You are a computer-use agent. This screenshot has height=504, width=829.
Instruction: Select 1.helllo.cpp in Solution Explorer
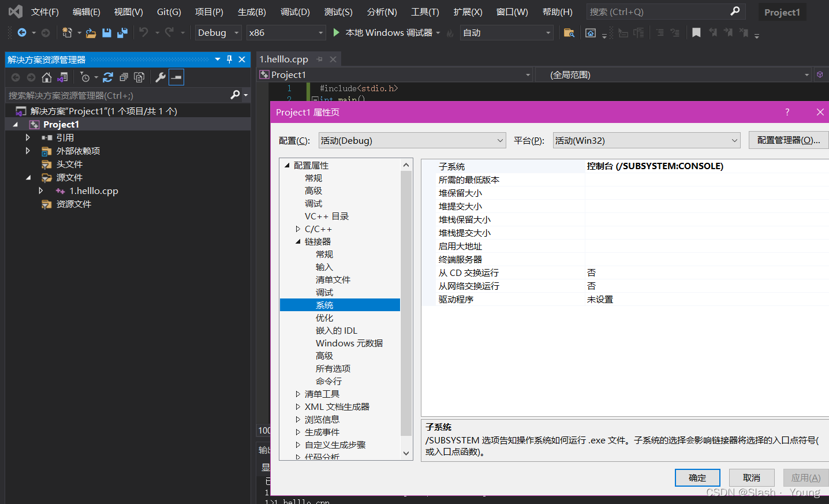[x=94, y=191]
